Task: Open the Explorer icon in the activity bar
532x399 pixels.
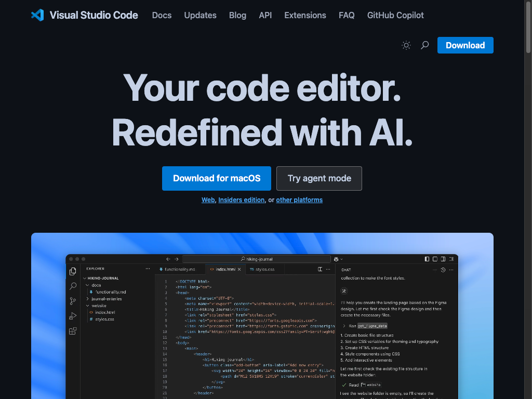Action: coord(73,271)
